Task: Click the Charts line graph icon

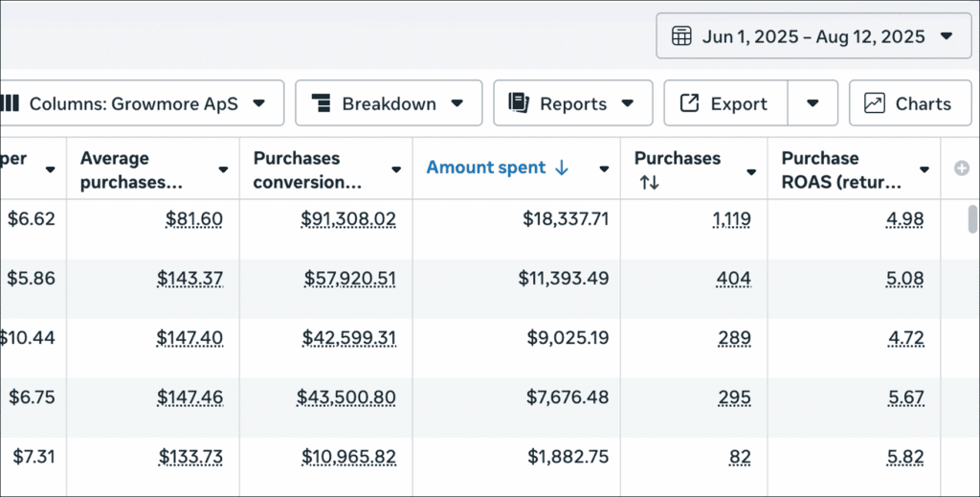Action: coord(874,103)
